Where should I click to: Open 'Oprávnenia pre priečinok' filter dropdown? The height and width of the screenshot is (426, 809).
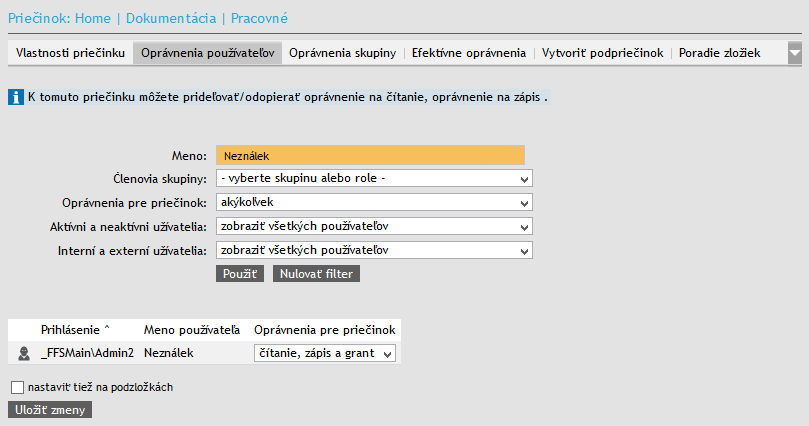pos(374,202)
